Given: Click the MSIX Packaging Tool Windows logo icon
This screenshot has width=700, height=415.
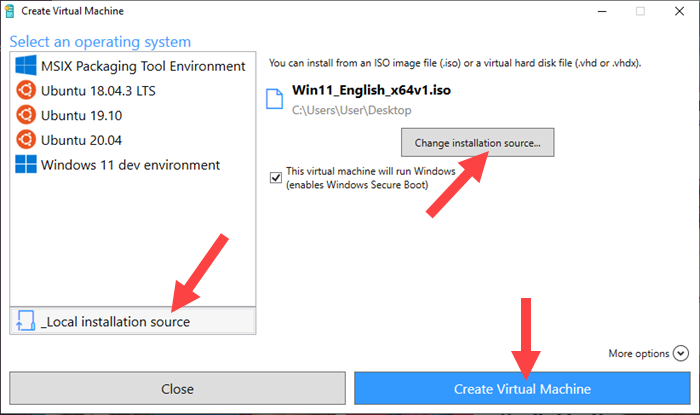Looking at the screenshot, I should (26, 66).
